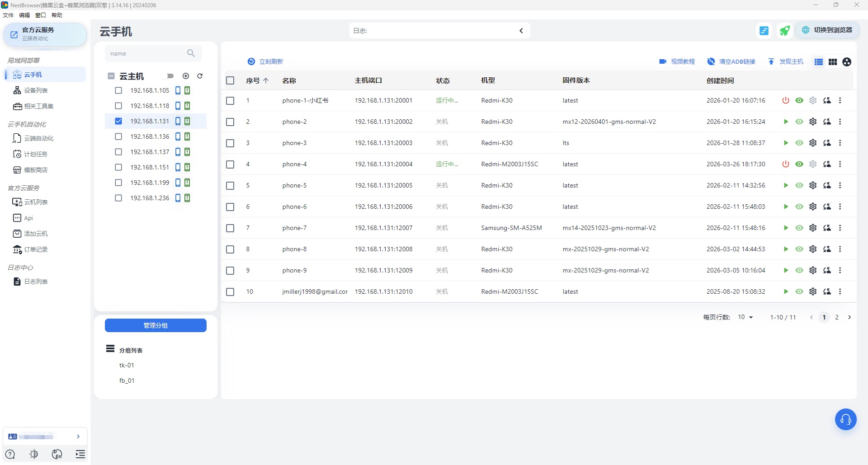This screenshot has width=868, height=465.
Task: Tick the select-all checkbox in table header
Action: [x=230, y=80]
